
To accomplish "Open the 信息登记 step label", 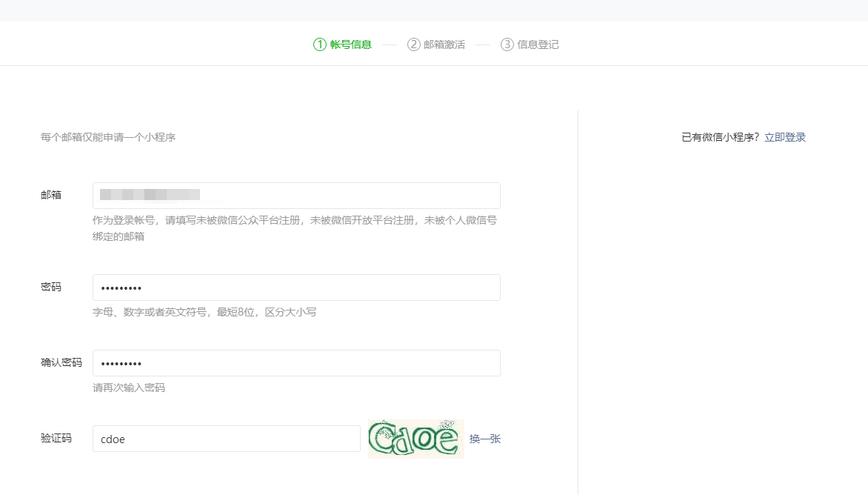I will pyautogui.click(x=538, y=44).
